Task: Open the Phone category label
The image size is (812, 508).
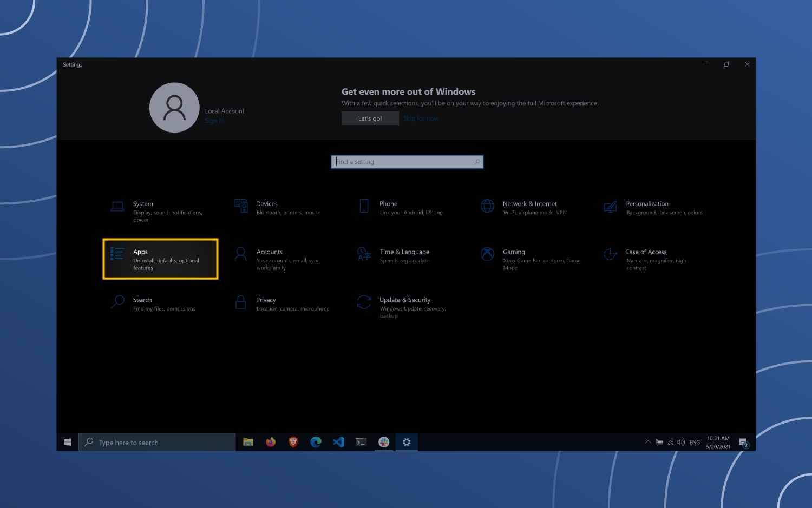Action: tap(389, 204)
